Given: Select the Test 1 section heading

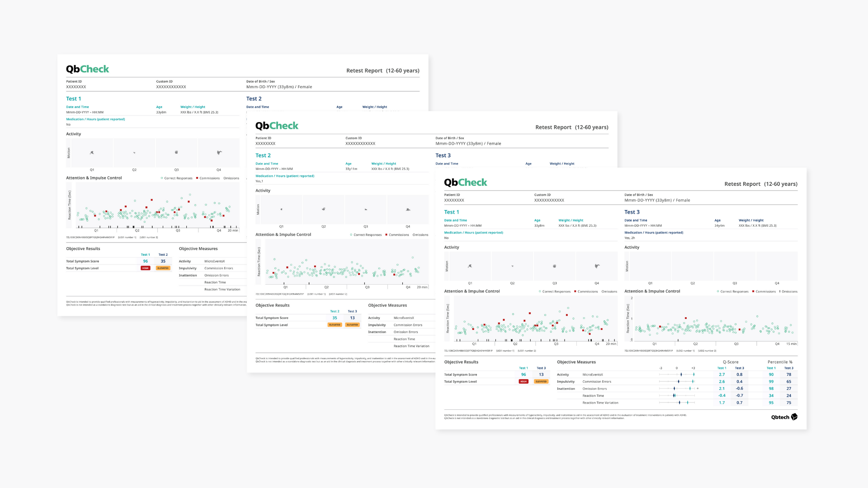Looking at the screenshot, I should tap(452, 211).
